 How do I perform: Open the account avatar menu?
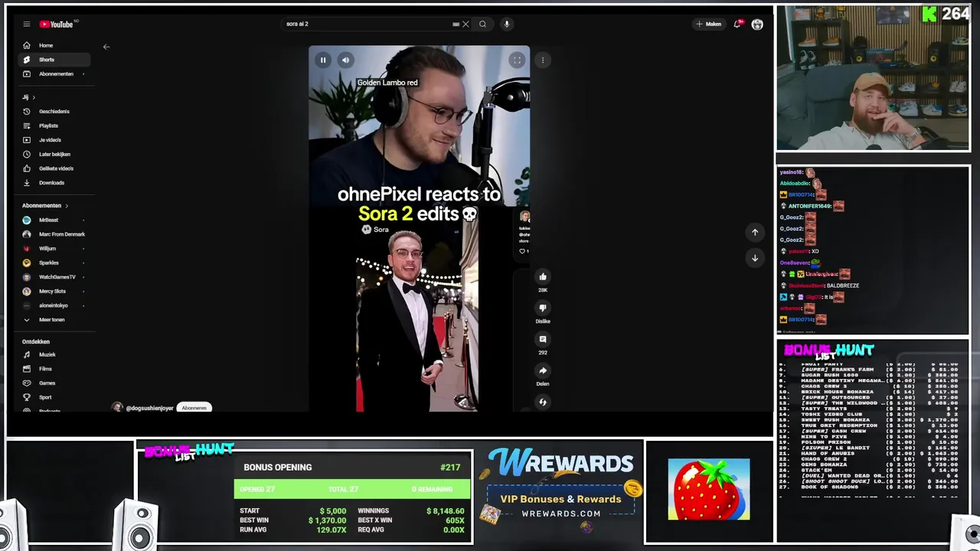pyautogui.click(x=757, y=24)
